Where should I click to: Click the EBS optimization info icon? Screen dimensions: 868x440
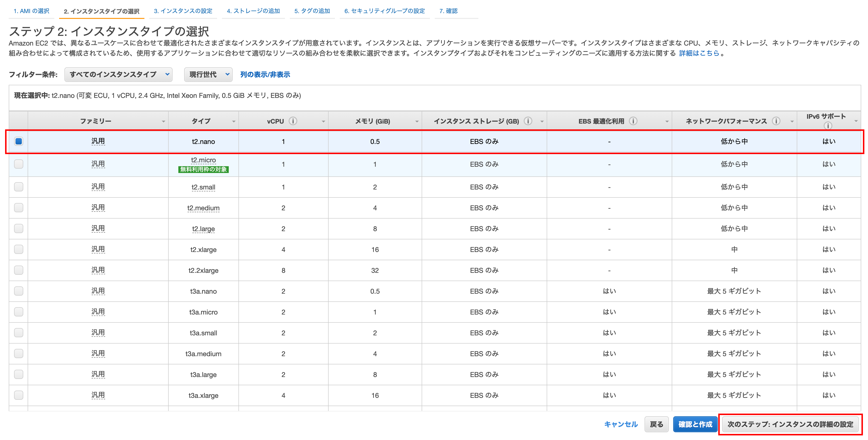(633, 121)
